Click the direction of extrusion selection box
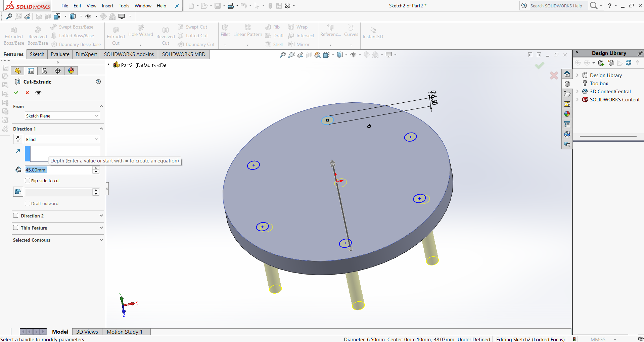644x342 pixels. pyautogui.click(x=62, y=154)
